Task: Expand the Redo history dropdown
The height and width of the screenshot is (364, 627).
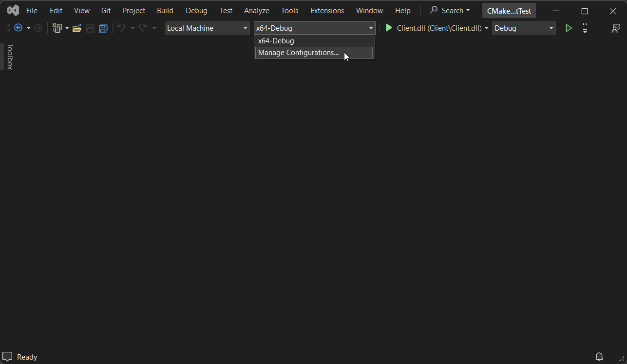Action: [154, 28]
